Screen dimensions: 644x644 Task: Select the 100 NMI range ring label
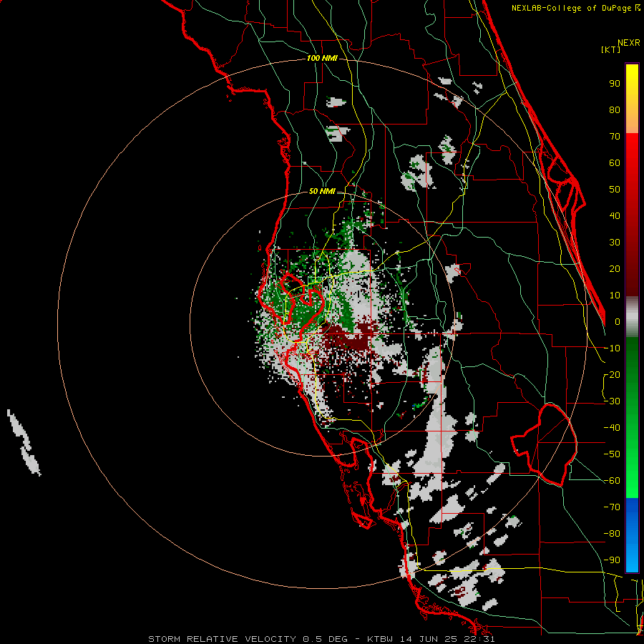(x=322, y=59)
